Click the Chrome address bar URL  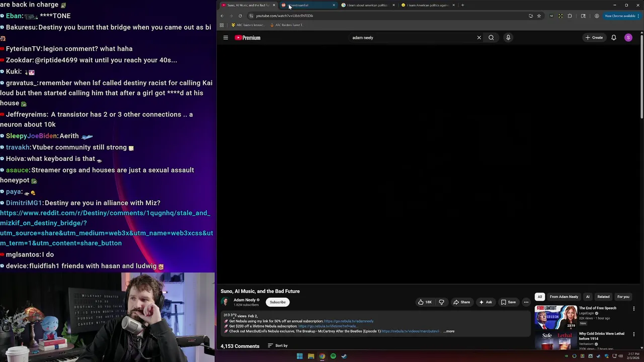click(284, 16)
